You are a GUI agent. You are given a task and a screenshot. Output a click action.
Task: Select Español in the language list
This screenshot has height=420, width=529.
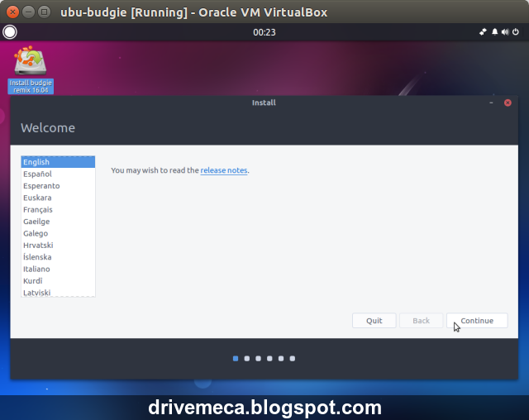58,174
